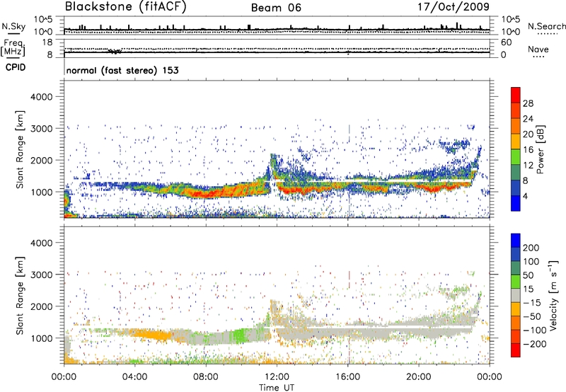The width and height of the screenshot is (566, 392).
Task: Click the '1000' tick on velocity panel
Action: [42, 338]
